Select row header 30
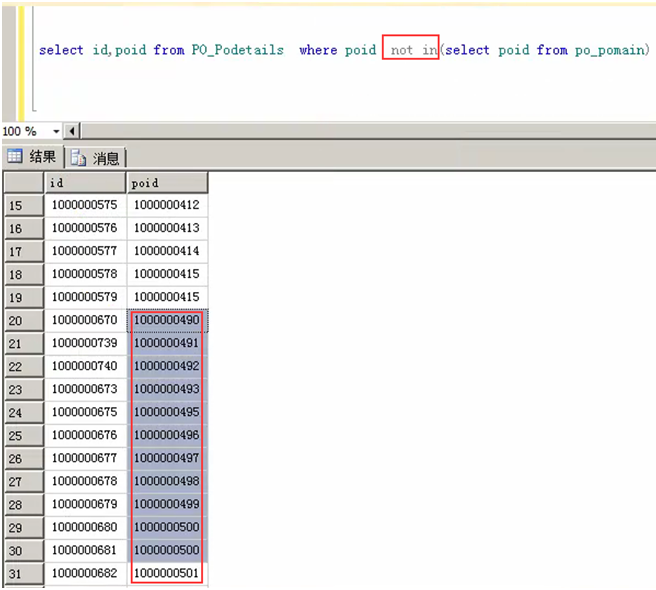656x590 pixels. (24, 551)
